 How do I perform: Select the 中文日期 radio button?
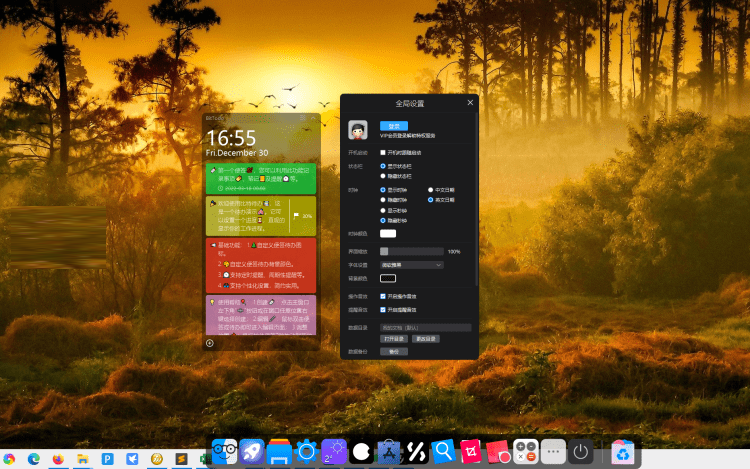point(430,190)
